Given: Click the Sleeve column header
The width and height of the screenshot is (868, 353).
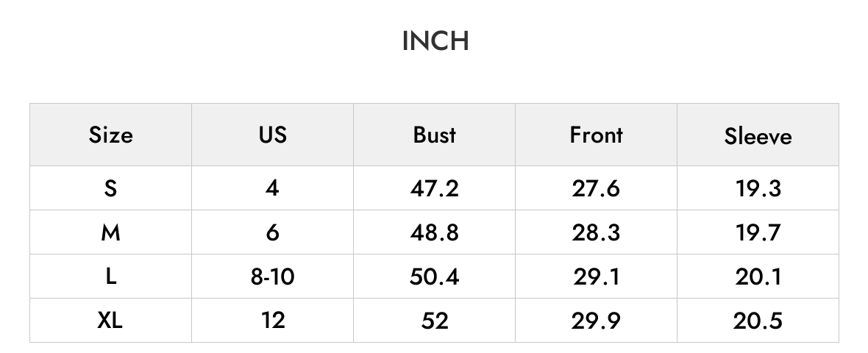Looking at the screenshot, I should (x=758, y=135).
